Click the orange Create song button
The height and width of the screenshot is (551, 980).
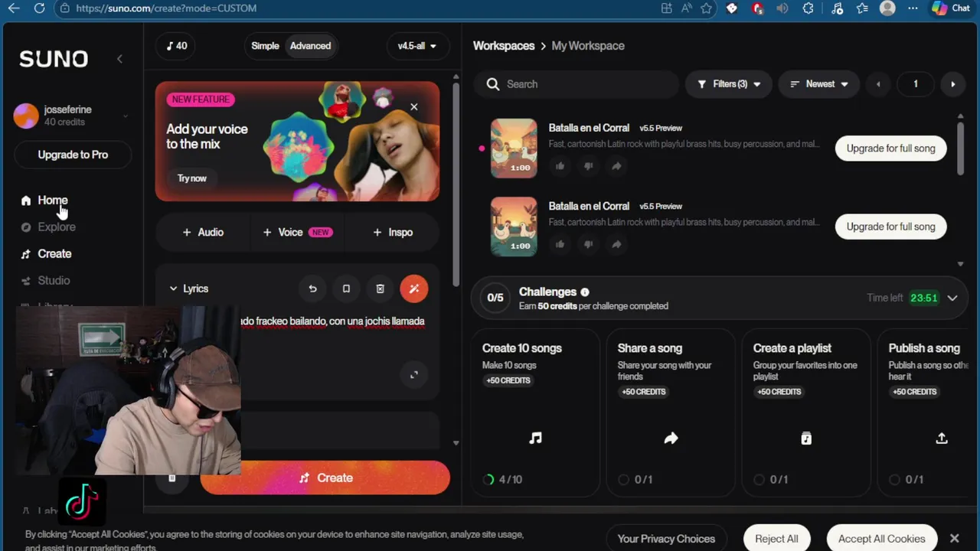325,478
